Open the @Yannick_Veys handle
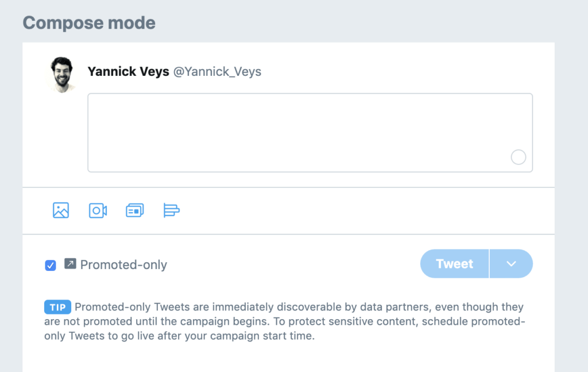Screen dimensions: 588x372 217,72
